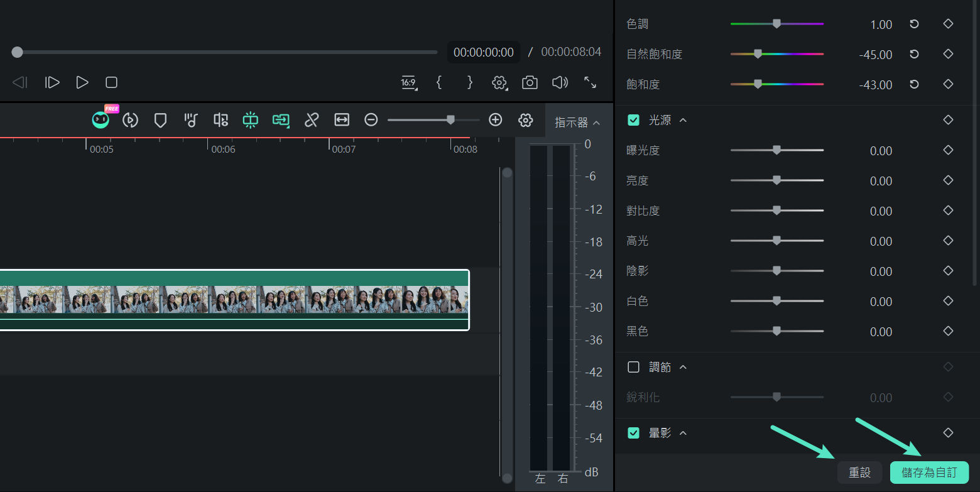Enter fullscreen preview with the expand arrows
The image size is (980, 492).
click(590, 82)
